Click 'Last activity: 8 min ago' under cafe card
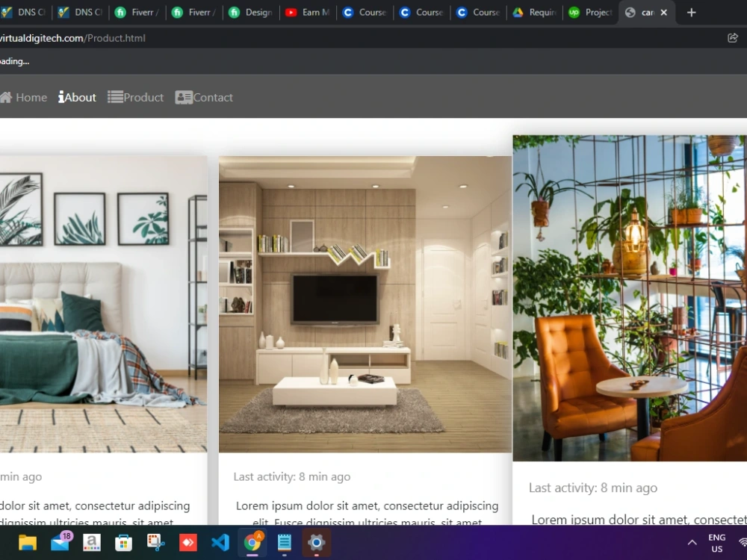Image resolution: width=747 pixels, height=560 pixels. coord(593,488)
